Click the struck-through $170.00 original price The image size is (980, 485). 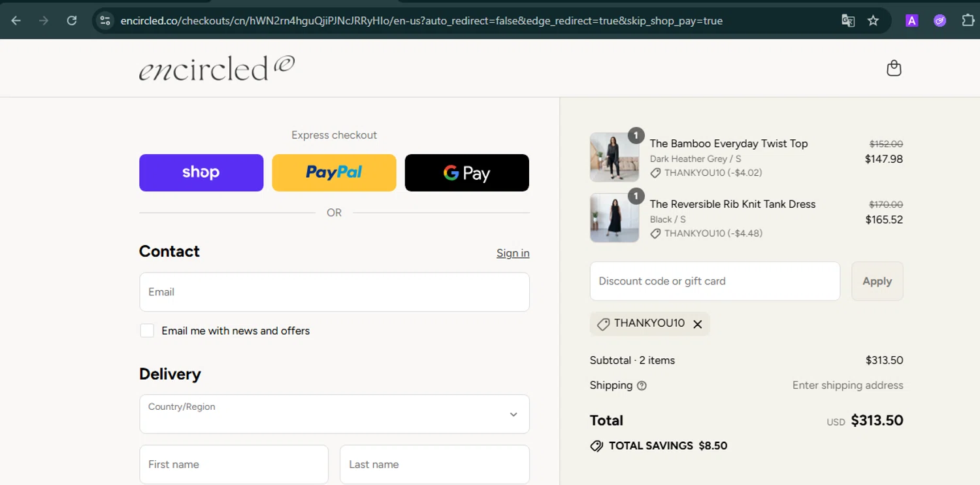[886, 205]
